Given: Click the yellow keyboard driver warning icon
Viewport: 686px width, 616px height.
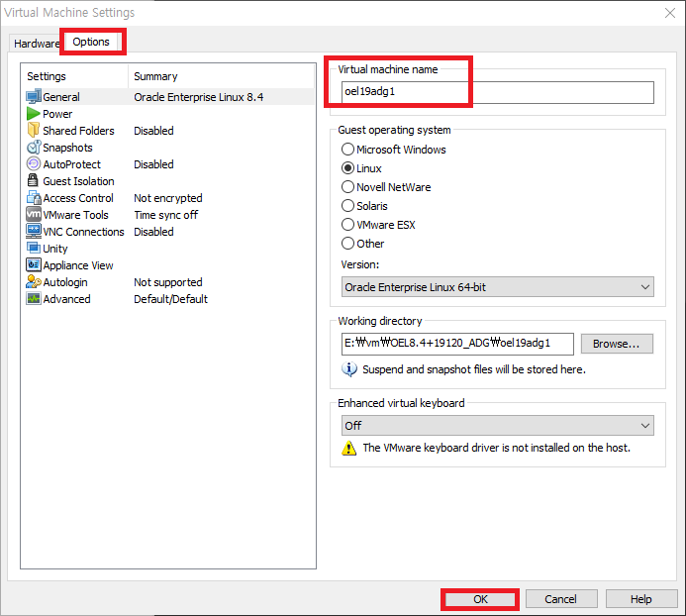Looking at the screenshot, I should tap(348, 448).
